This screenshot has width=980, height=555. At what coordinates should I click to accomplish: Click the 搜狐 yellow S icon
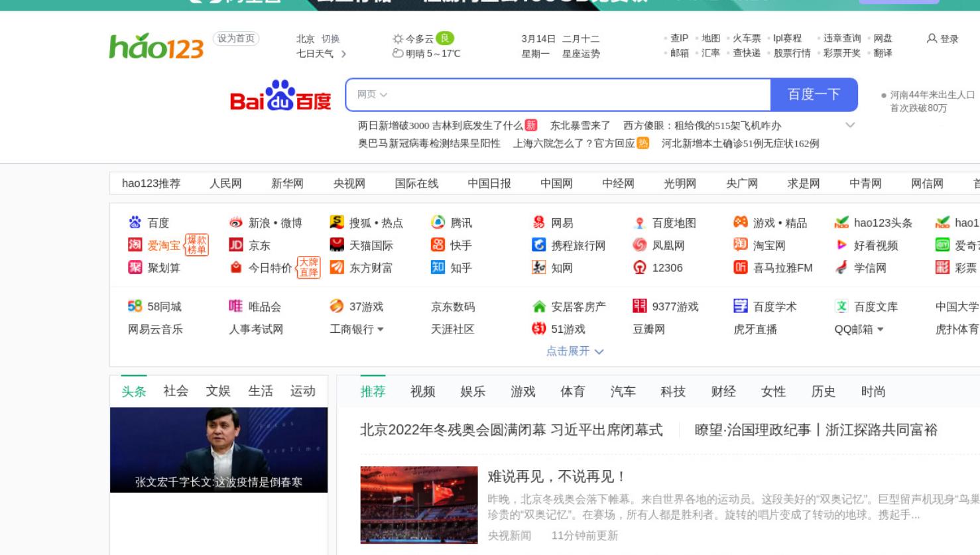point(337,222)
